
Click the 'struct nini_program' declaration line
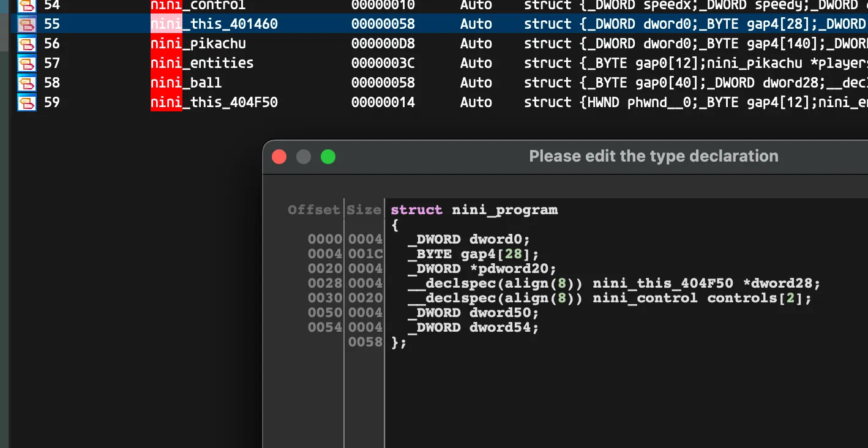point(474,210)
